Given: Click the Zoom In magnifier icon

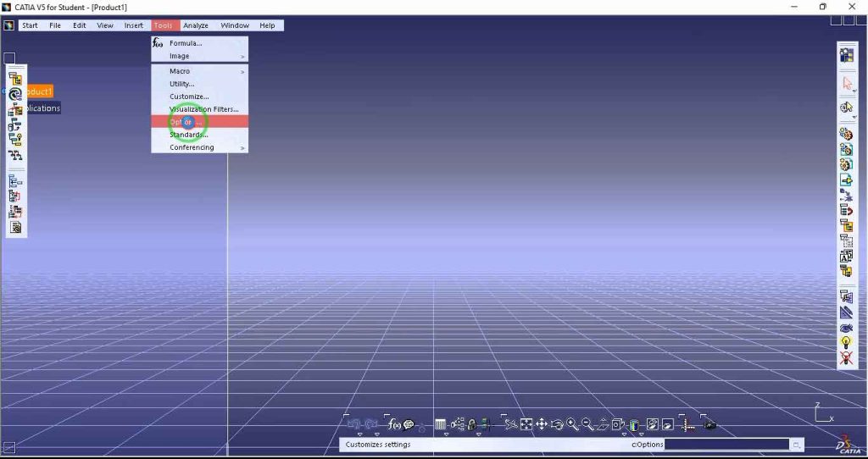Looking at the screenshot, I should 573,424.
